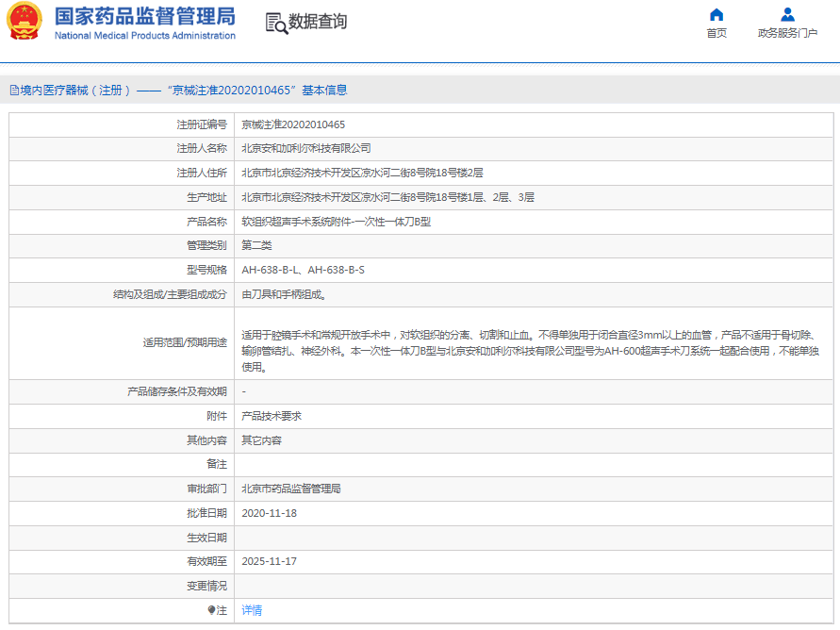This screenshot has height=630, width=840.
Task: Click the 首页 home icon
Action: click(x=716, y=14)
